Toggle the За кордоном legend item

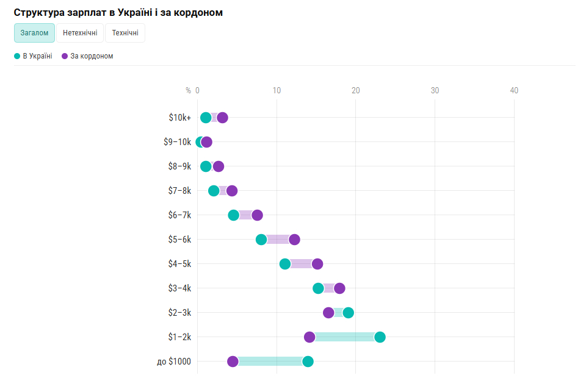coord(88,56)
